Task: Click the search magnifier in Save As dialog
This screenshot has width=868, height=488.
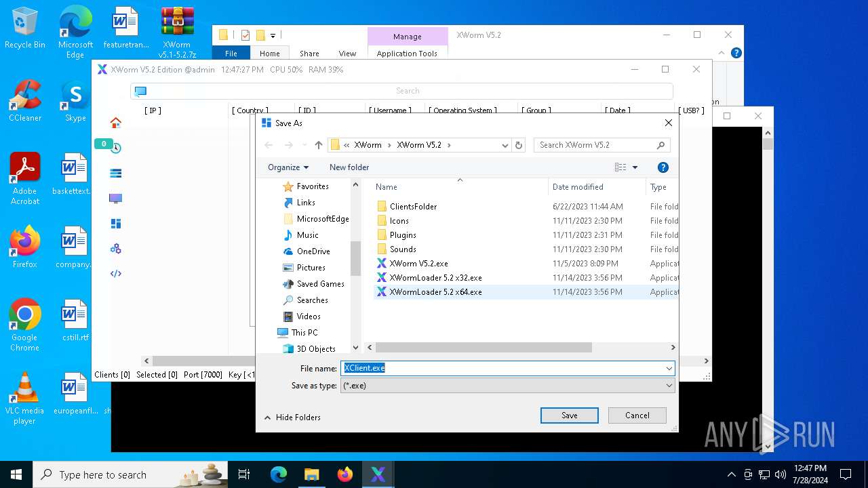Action: pos(660,145)
